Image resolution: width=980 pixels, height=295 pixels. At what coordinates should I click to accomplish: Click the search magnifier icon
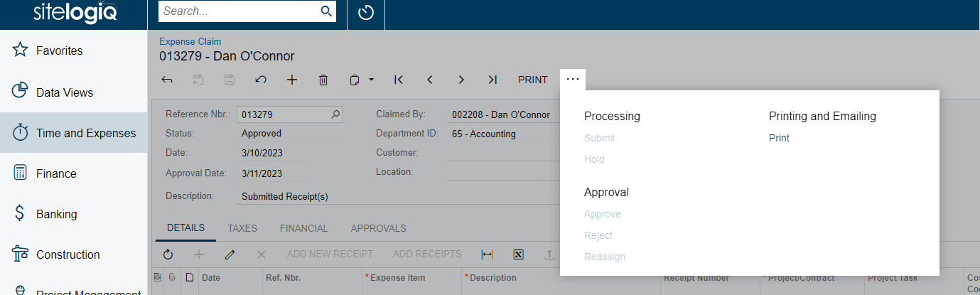[326, 11]
